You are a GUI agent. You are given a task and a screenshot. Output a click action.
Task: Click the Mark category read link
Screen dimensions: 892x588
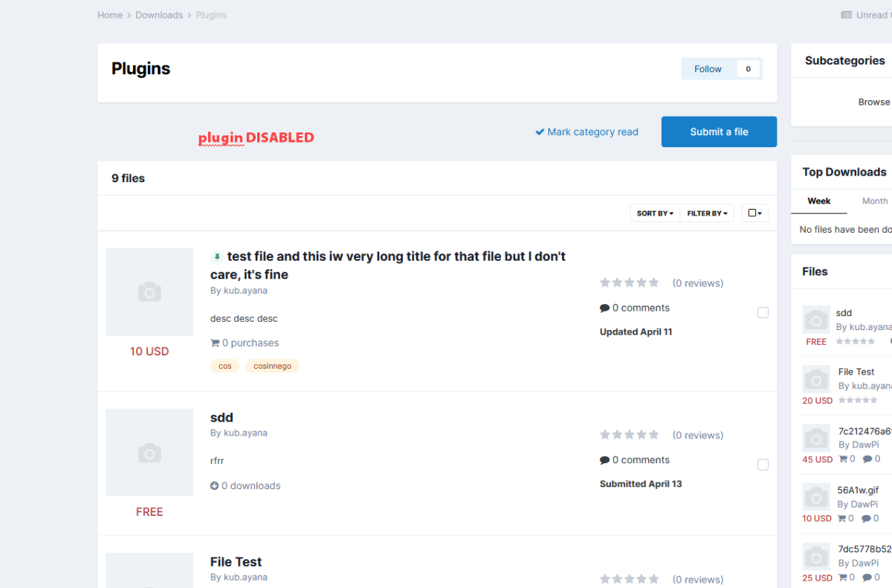point(586,132)
